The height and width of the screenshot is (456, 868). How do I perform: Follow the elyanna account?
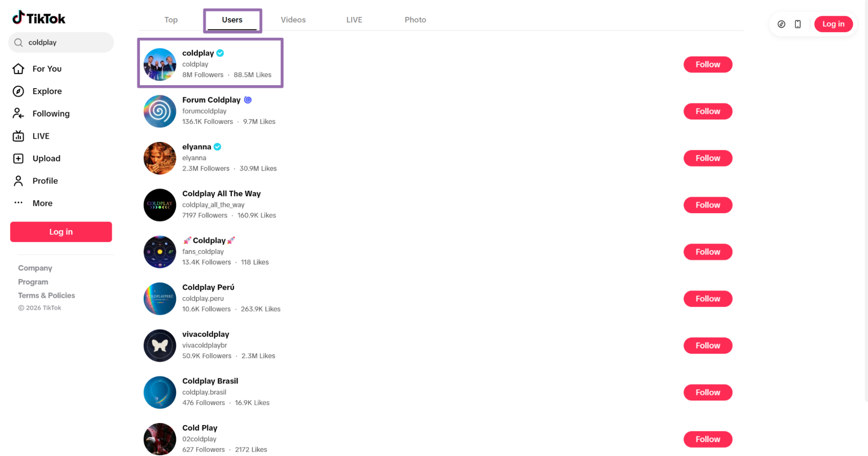708,158
